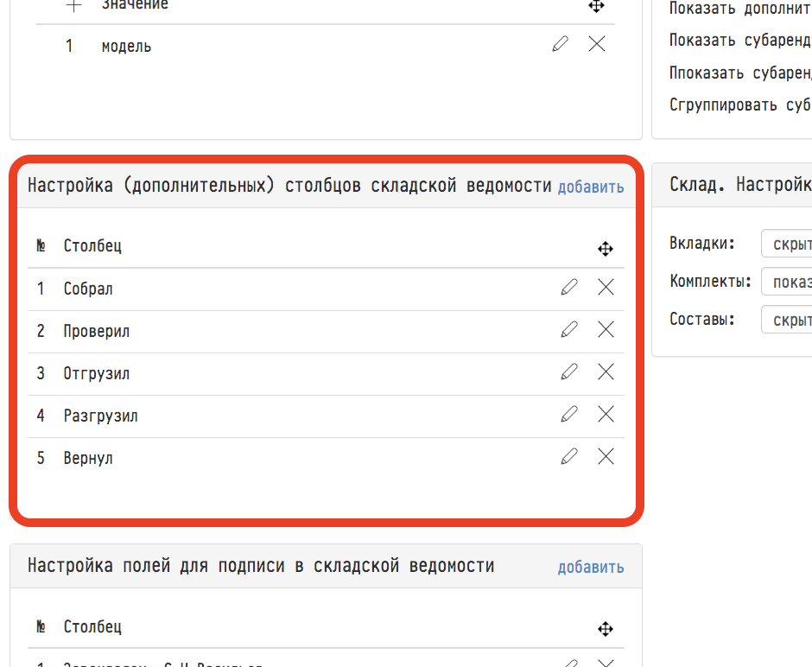812x667 pixels.
Task: Click добавить link for additional warehouse columns
Action: tap(591, 187)
